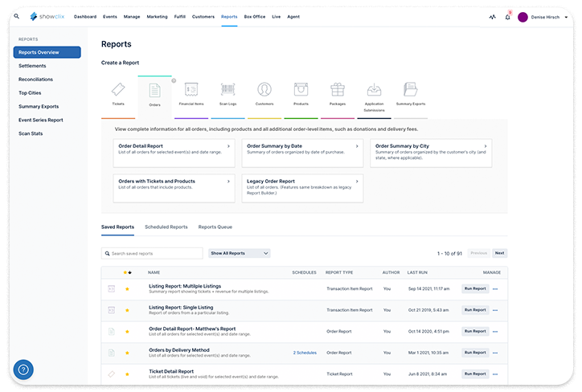Open the Orders with Tickets and Products card
Screen dimensions: 582x392
pos(174,188)
